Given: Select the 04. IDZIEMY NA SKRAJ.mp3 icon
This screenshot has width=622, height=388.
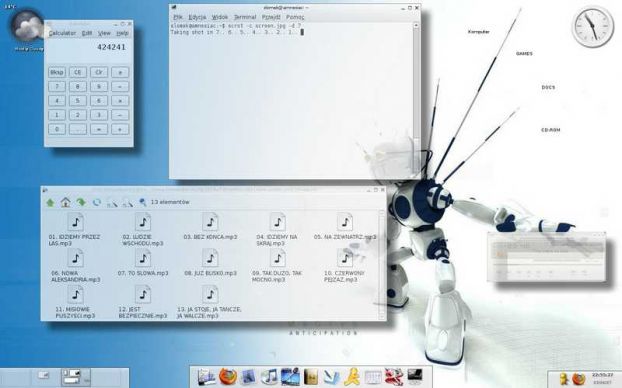Looking at the screenshot, I should (278, 222).
